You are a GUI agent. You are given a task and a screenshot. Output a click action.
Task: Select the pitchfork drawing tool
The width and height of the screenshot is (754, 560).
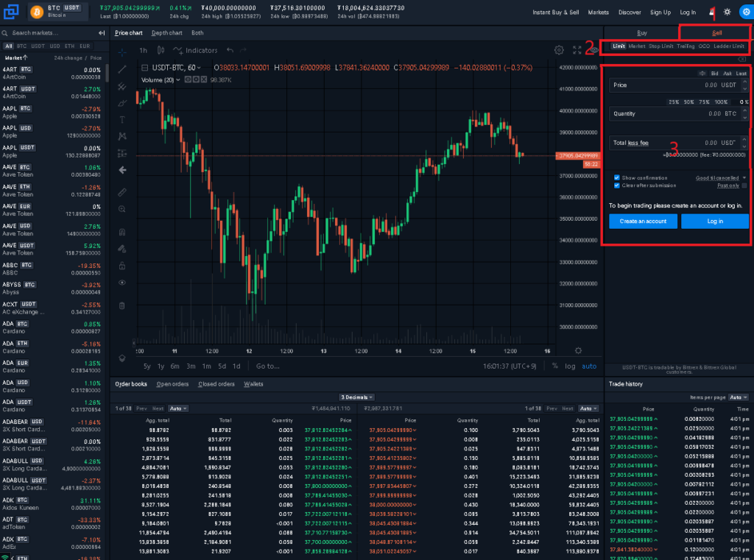click(x=122, y=87)
